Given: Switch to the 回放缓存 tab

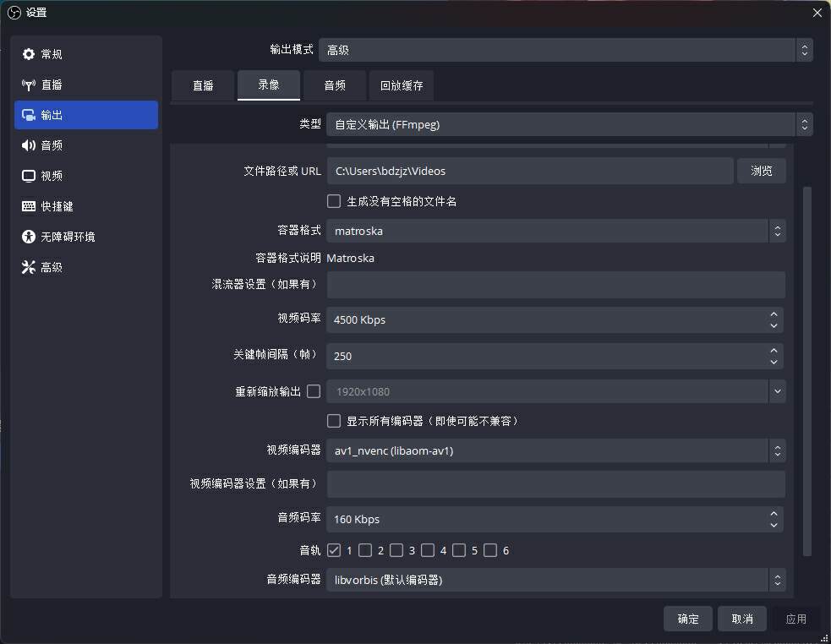Looking at the screenshot, I should point(401,85).
